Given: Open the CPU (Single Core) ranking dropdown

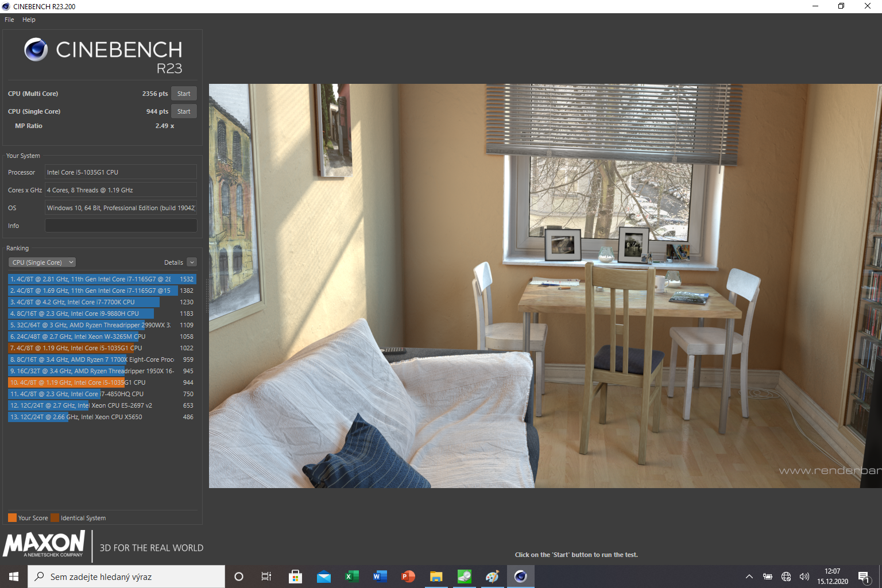Looking at the screenshot, I should coord(42,262).
